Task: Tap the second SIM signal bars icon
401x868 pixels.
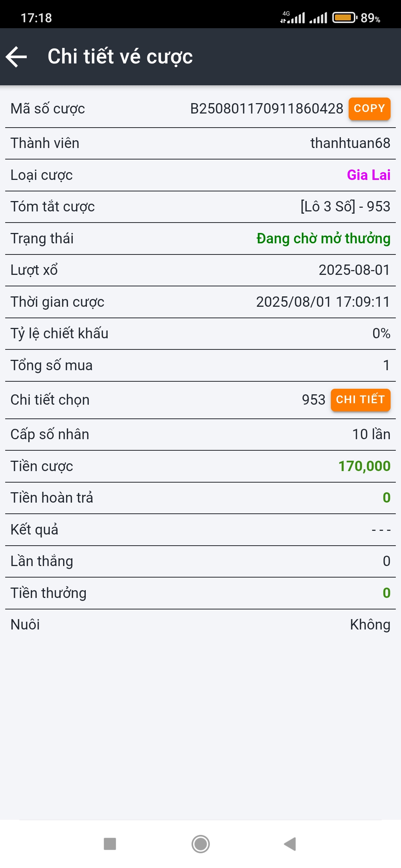Action: coord(319,17)
